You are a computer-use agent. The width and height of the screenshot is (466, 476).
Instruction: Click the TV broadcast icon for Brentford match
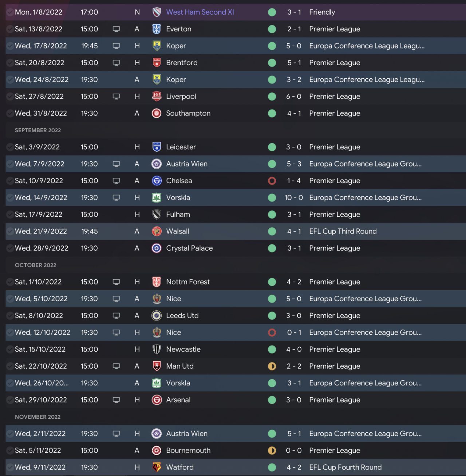point(116,63)
